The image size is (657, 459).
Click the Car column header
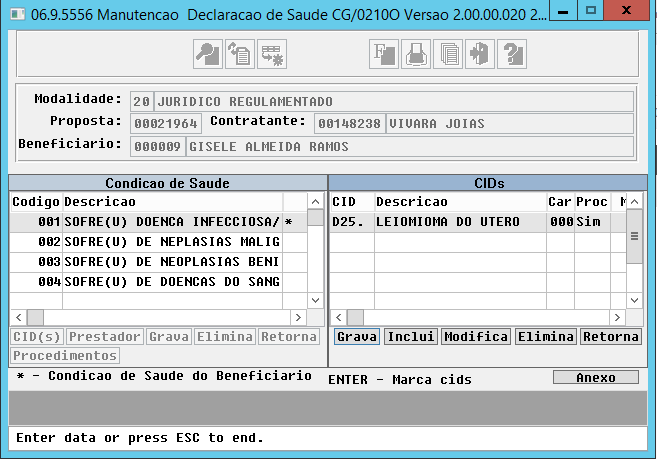[560, 202]
